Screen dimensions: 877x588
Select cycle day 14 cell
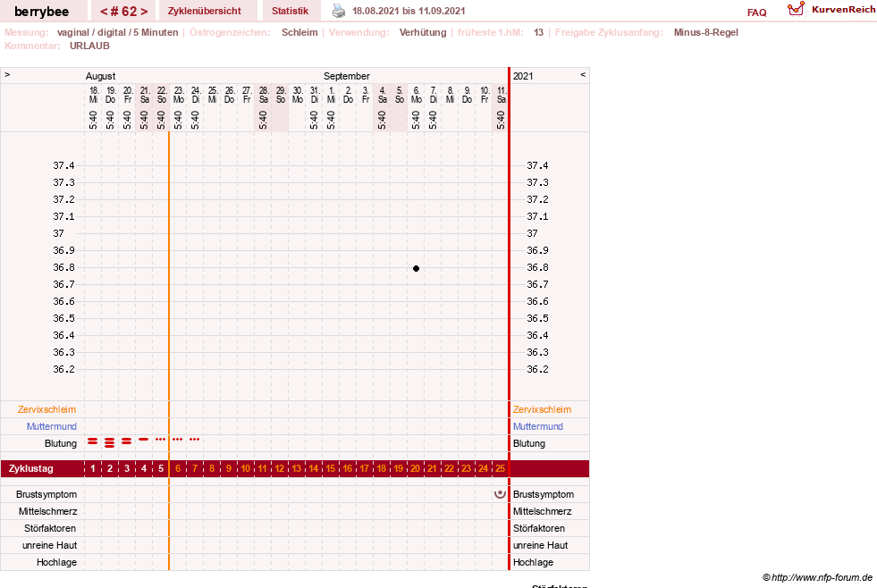tap(313, 468)
